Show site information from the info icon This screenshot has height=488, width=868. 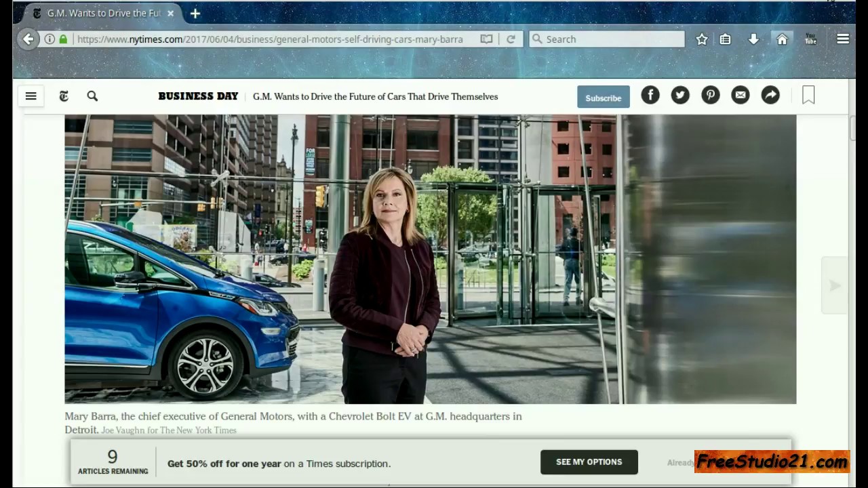50,39
